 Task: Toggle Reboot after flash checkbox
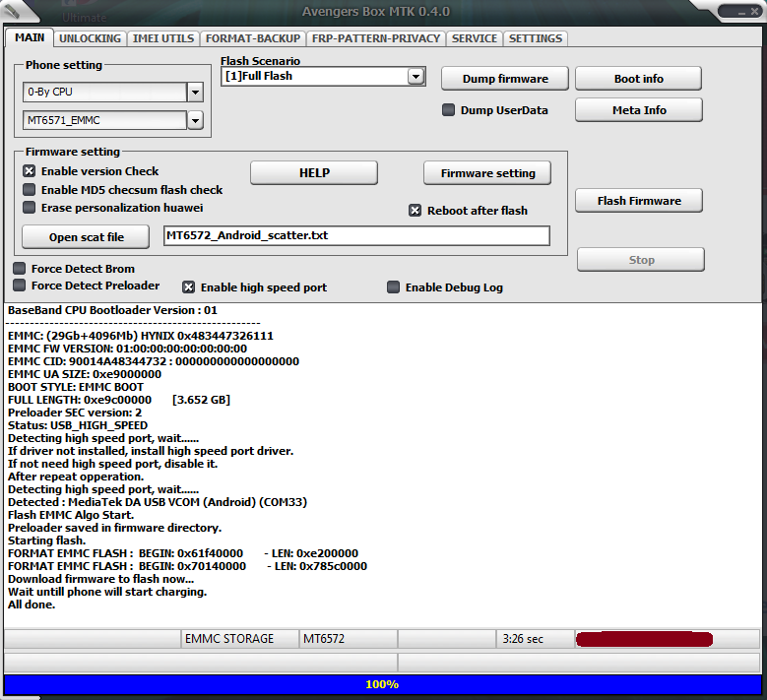415,211
